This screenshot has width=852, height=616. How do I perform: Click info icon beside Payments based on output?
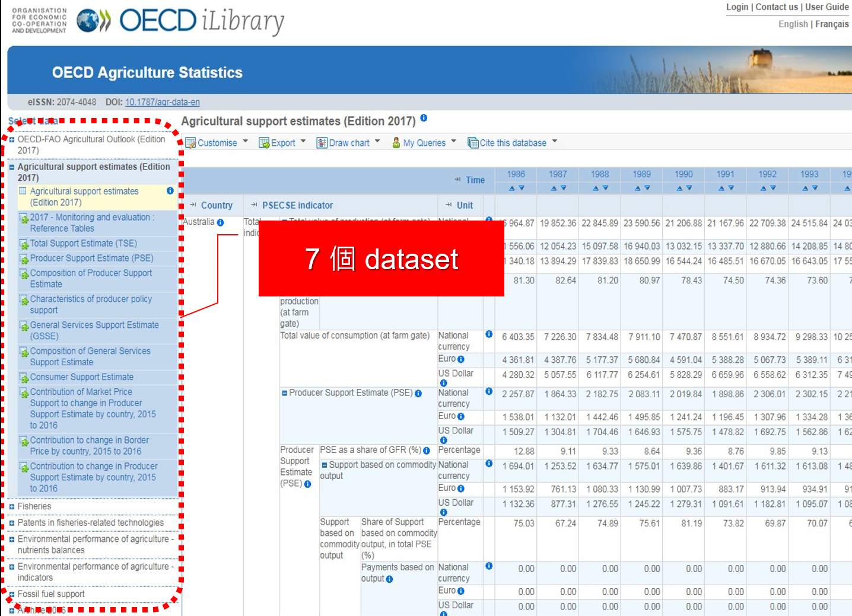[x=389, y=579]
